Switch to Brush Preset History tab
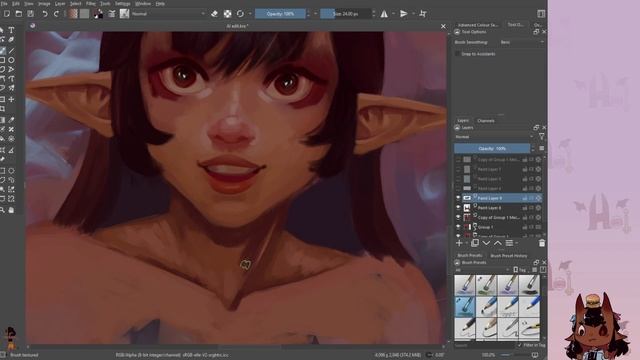 click(x=509, y=256)
